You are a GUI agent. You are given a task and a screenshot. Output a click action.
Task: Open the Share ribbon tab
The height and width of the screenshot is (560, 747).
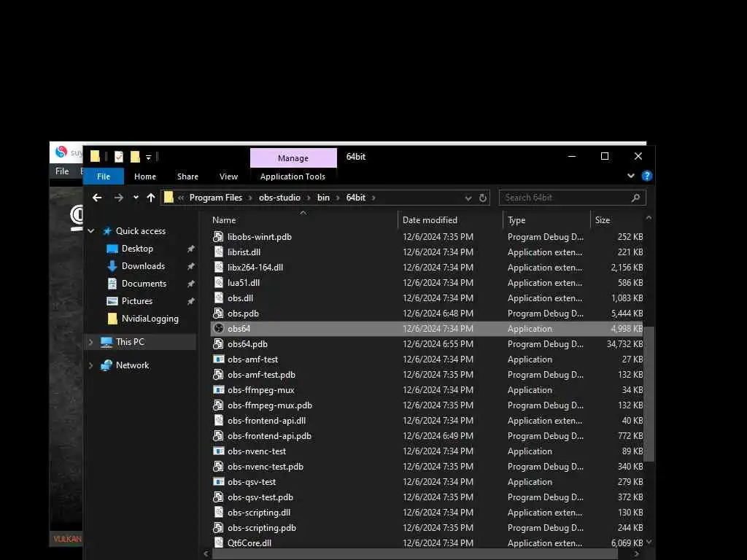[187, 176]
